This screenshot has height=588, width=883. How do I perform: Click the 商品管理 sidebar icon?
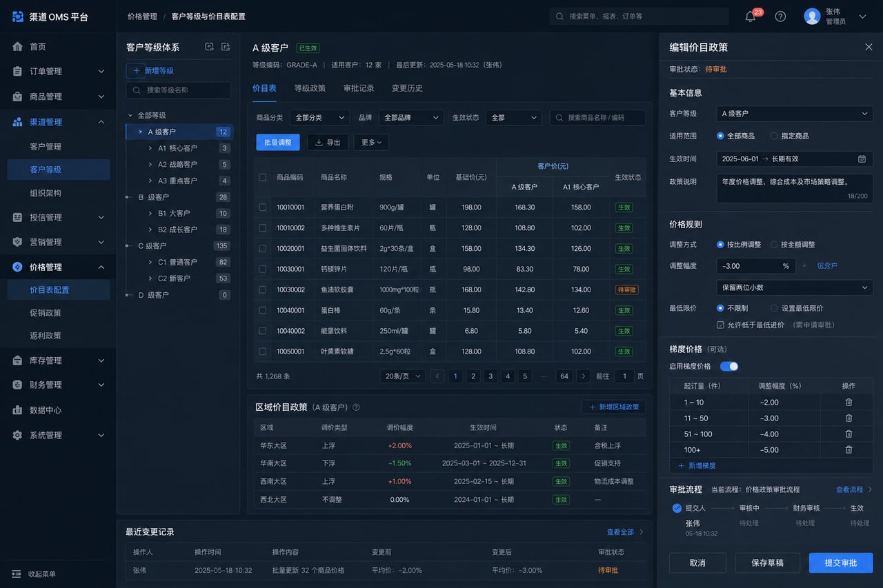[x=18, y=97]
